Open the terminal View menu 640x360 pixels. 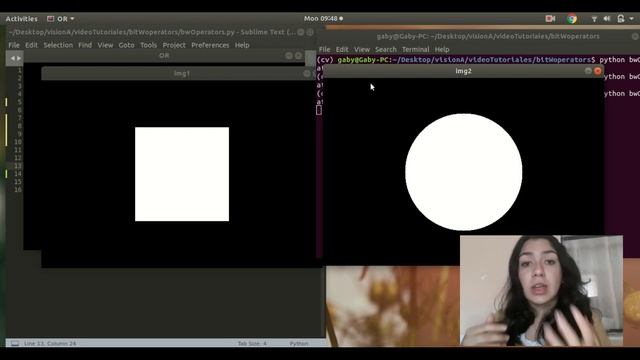(x=362, y=49)
